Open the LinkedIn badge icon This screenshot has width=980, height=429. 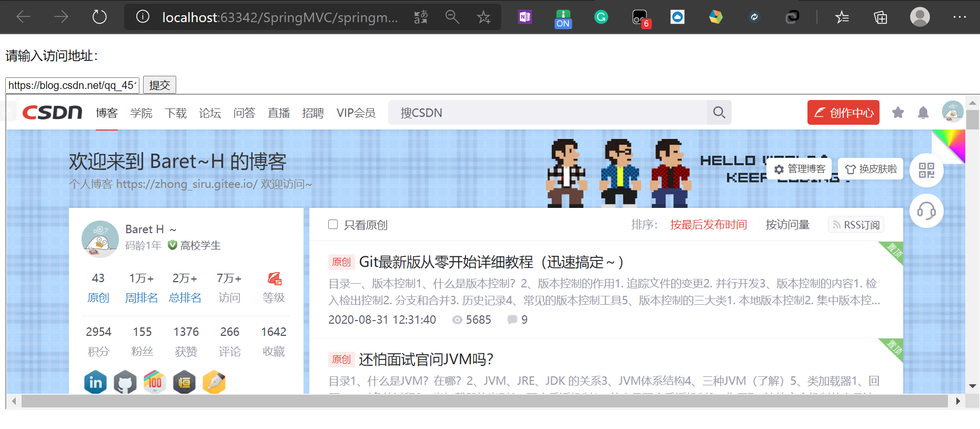point(95,382)
